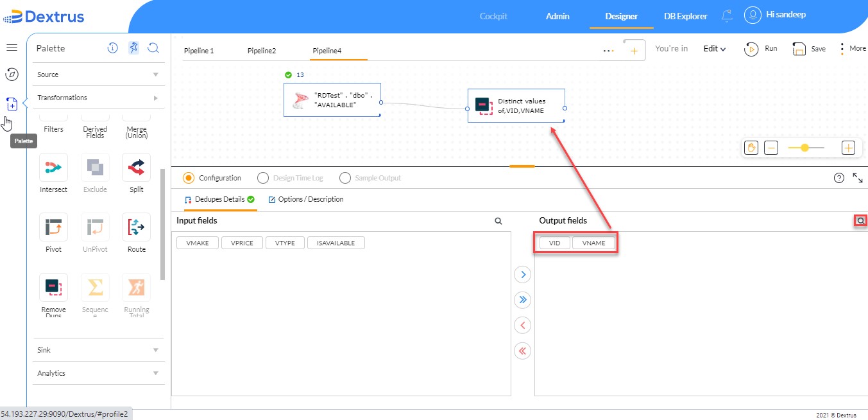
Task: Select the Pivot transformation icon
Action: coord(53,227)
